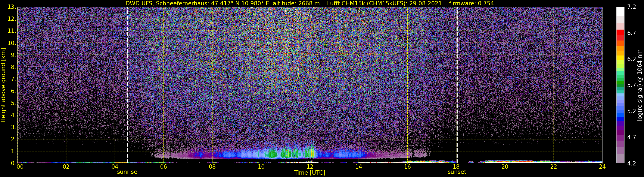
Task: Click the height tick label '9.'
Action: [13, 55]
